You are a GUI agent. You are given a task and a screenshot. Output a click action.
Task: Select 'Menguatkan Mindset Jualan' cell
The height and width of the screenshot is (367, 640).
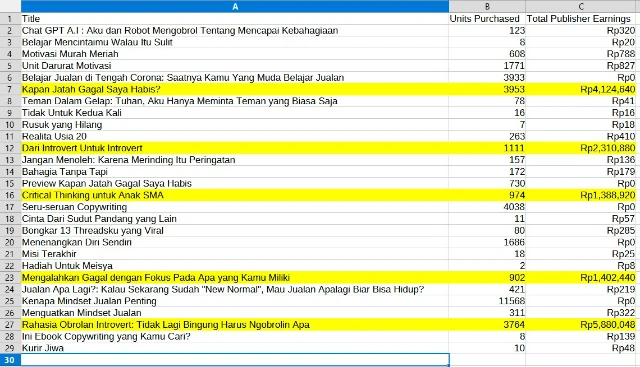point(235,313)
